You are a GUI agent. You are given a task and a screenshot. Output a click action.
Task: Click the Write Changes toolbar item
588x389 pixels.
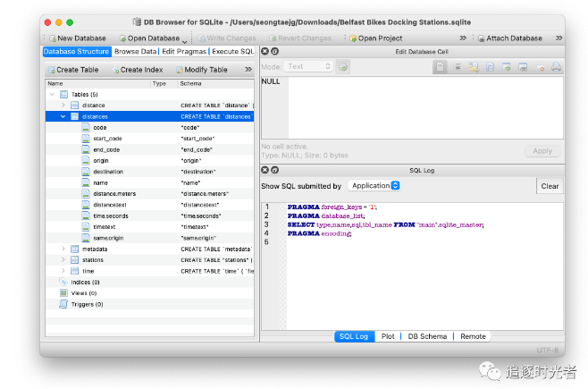[226, 38]
